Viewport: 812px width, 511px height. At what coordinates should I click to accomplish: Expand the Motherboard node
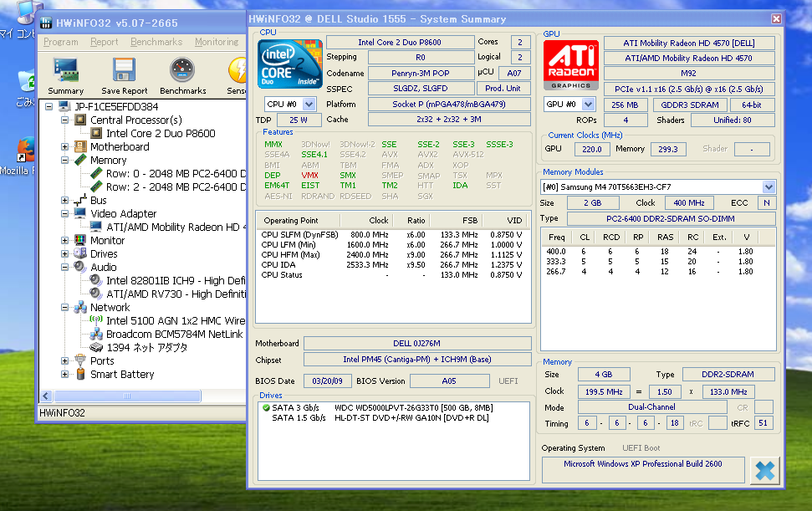click(64, 146)
